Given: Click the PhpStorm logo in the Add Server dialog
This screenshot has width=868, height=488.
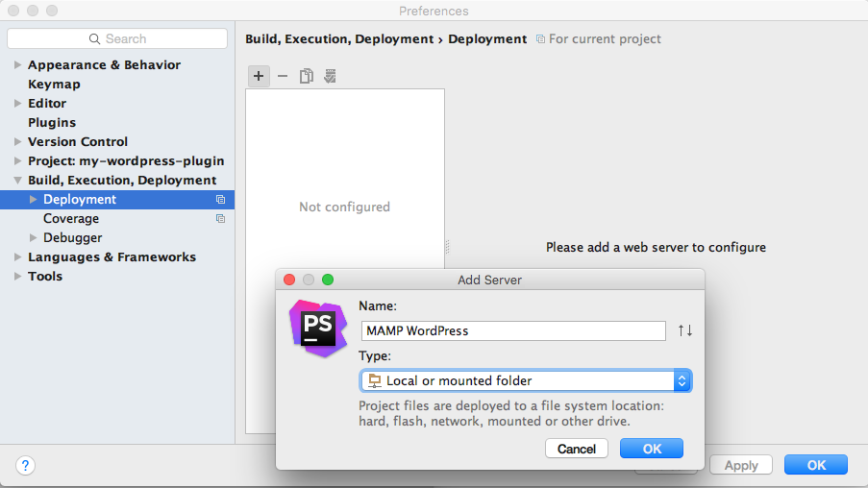Looking at the screenshot, I should click(x=318, y=329).
